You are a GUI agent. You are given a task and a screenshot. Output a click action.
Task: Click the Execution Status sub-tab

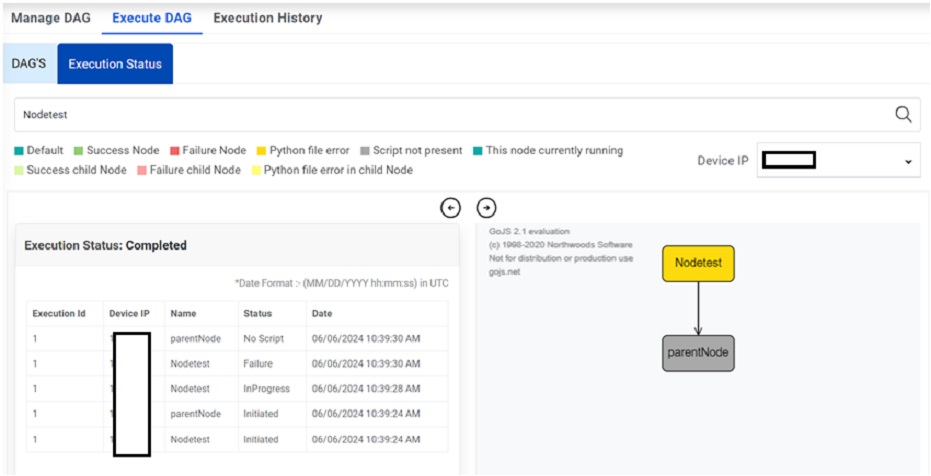point(115,64)
